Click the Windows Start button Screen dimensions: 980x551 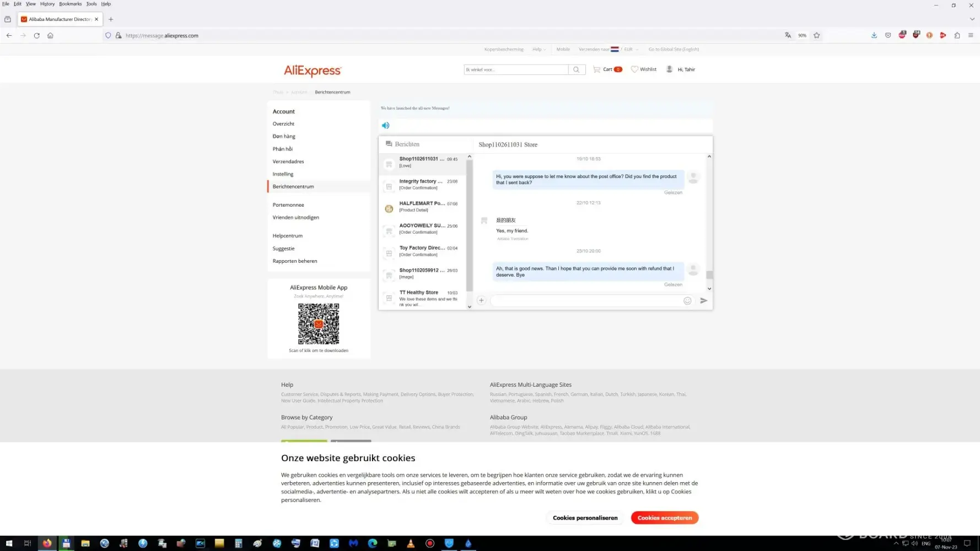(x=9, y=543)
